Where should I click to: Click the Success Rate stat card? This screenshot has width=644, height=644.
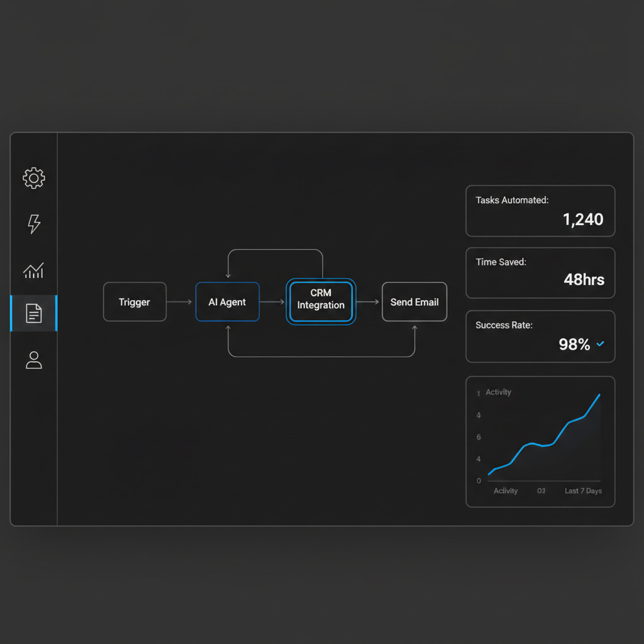(x=540, y=336)
